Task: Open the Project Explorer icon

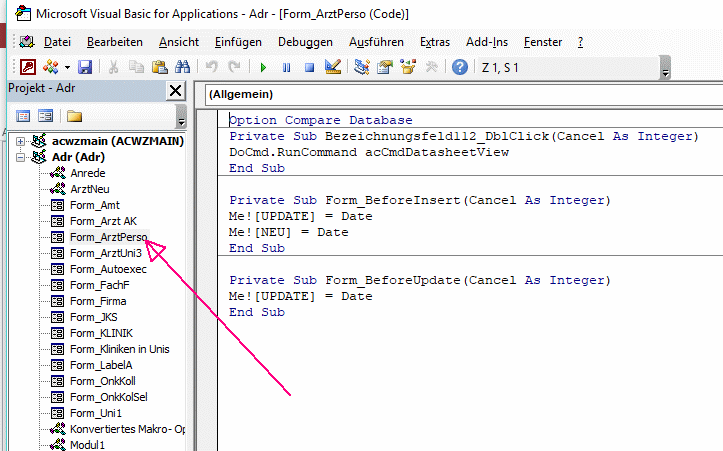Action: [x=362, y=67]
